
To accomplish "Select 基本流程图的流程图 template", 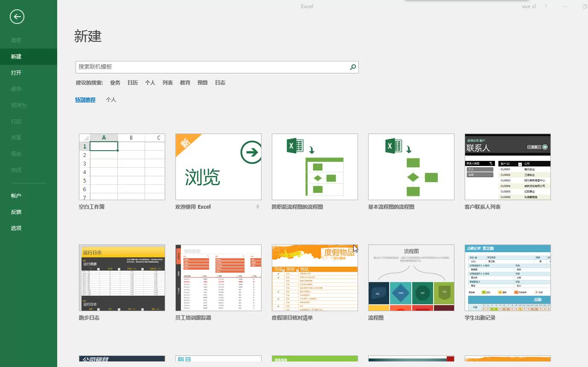I will click(x=411, y=167).
